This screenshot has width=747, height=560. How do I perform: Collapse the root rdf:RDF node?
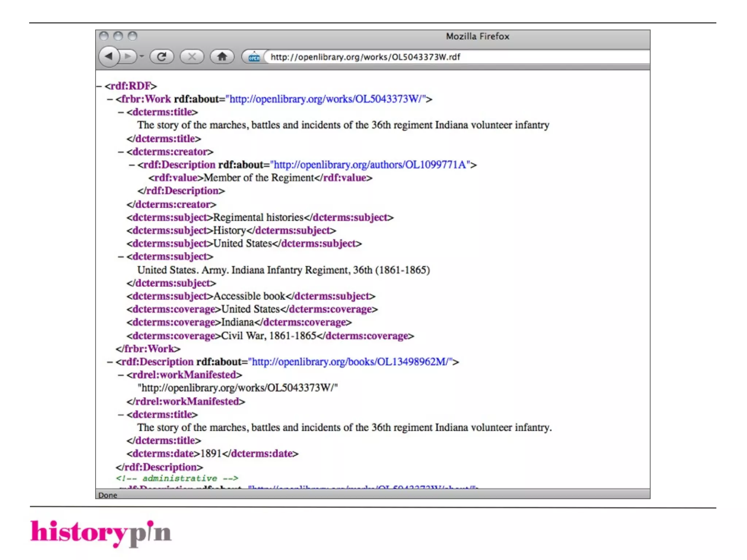click(x=98, y=86)
